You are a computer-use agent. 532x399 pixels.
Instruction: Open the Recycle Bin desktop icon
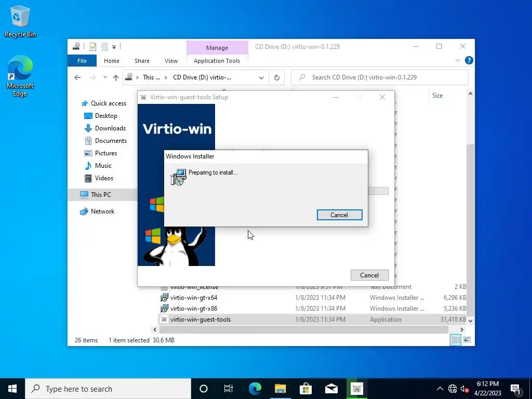pos(20,21)
